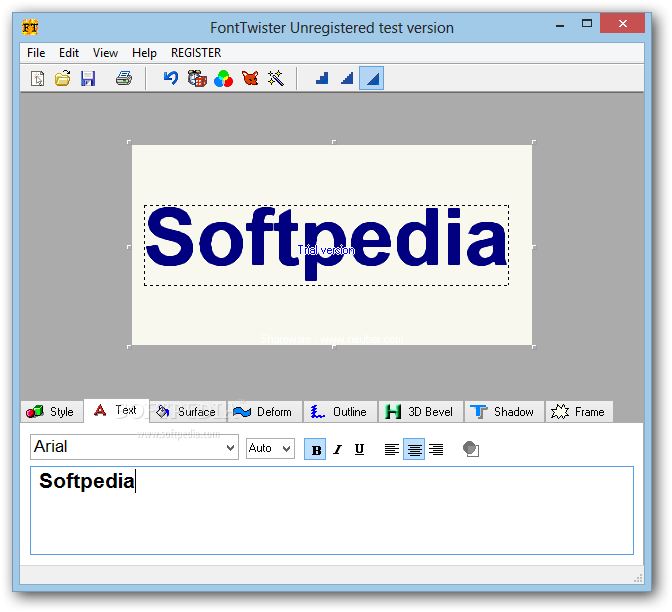This screenshot has width=672, height=612.
Task: Click the magic wand sparkle icon
Action: [276, 78]
